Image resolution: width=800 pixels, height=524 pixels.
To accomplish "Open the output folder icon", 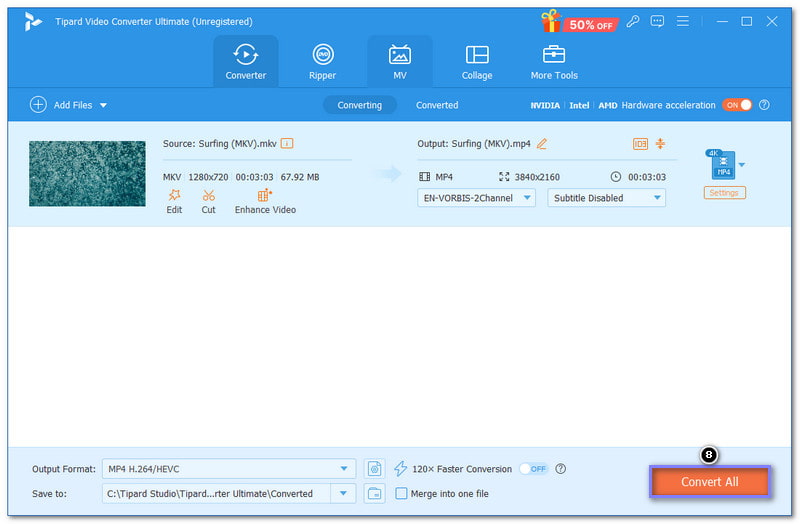I will pos(374,493).
